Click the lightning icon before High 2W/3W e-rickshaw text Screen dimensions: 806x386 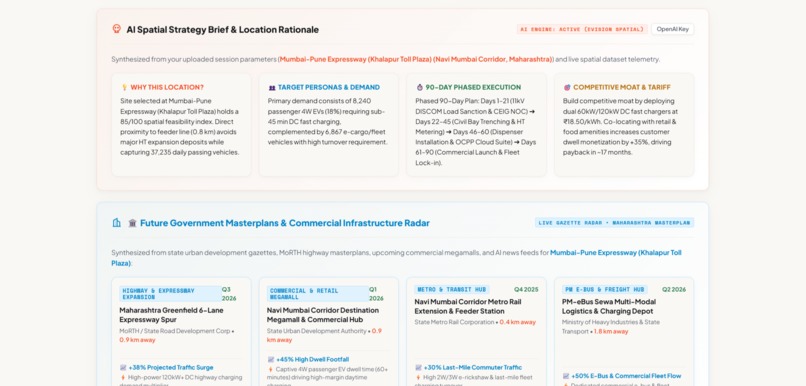point(418,377)
